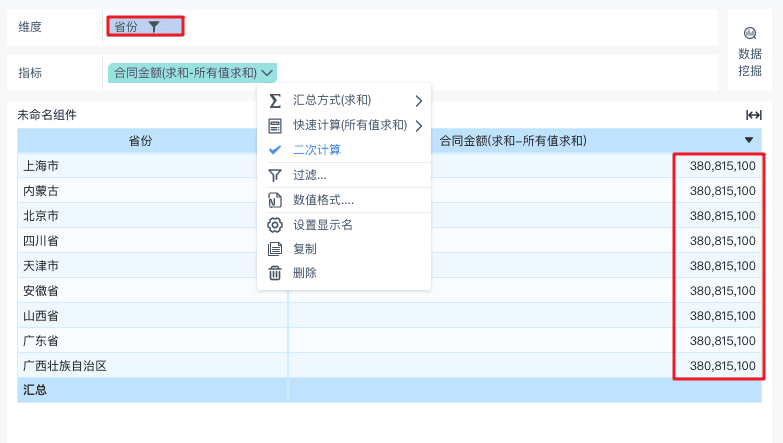Toggle the 二次计算 checked option
The height and width of the screenshot is (443, 783).
click(x=316, y=150)
